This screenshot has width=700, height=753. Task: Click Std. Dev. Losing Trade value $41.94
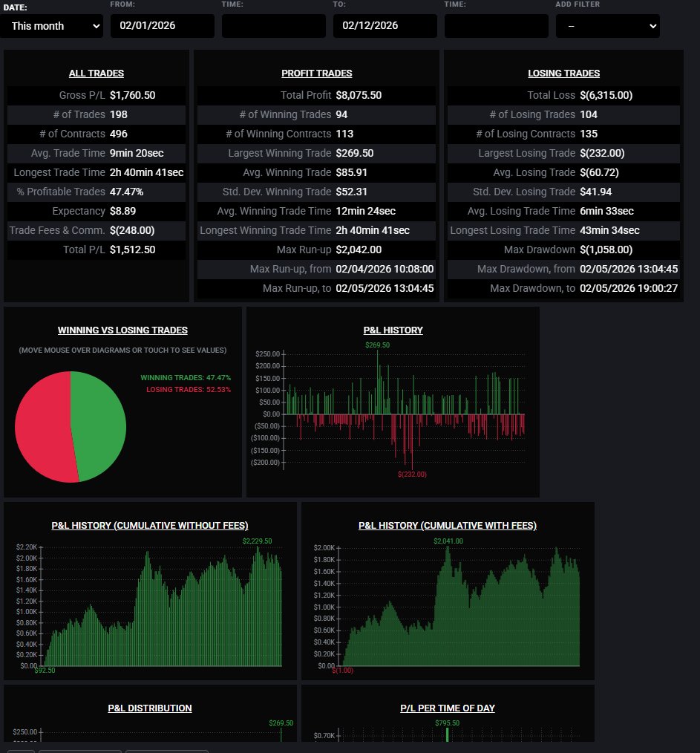[596, 192]
